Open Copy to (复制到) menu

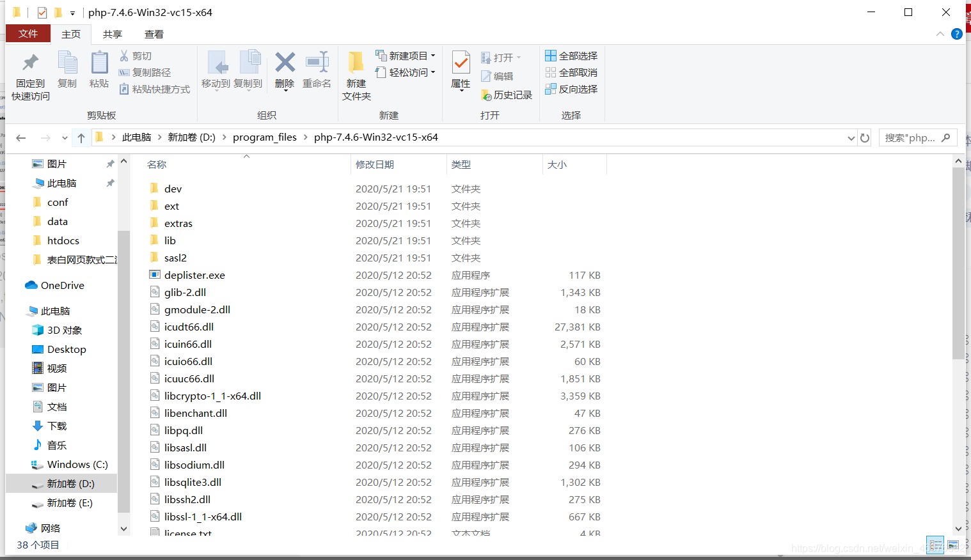point(248,70)
